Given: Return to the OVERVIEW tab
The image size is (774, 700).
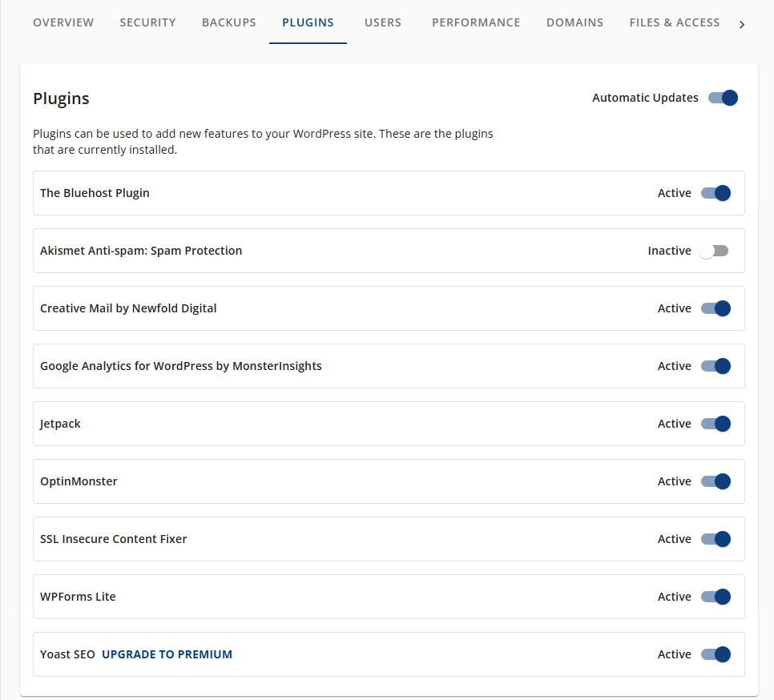Looking at the screenshot, I should point(63,22).
